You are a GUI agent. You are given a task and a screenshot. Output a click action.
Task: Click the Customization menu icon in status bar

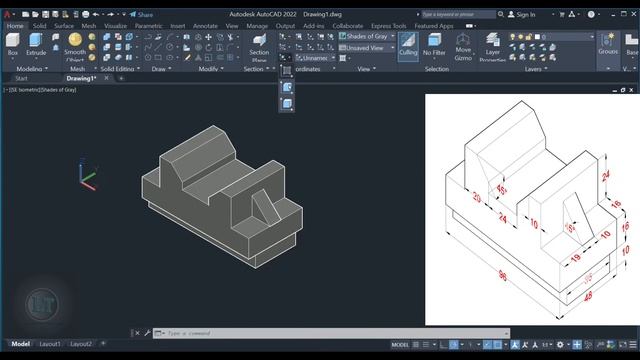633,345
